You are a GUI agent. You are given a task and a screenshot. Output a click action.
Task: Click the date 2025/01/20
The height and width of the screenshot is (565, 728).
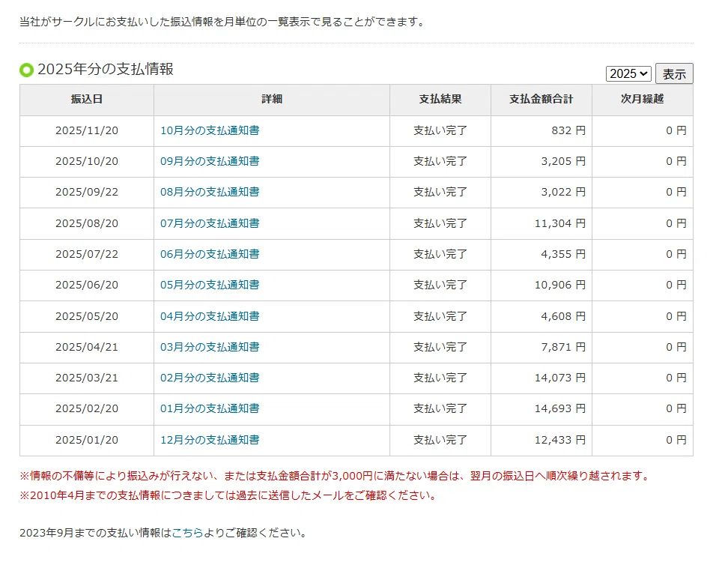87,440
